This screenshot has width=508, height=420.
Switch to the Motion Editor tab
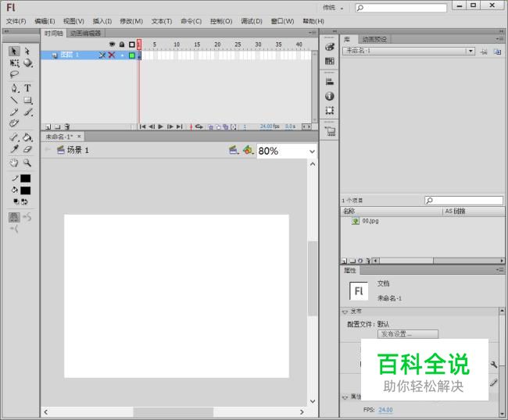tap(85, 34)
